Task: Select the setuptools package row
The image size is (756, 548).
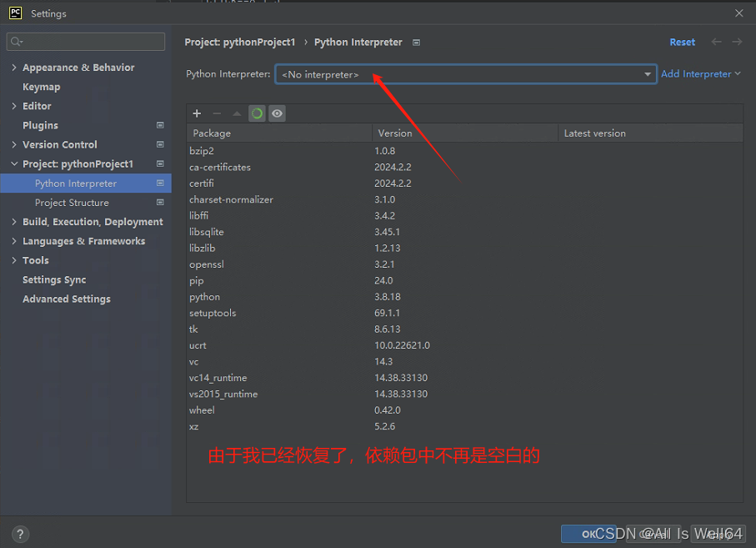Action: click(465, 313)
